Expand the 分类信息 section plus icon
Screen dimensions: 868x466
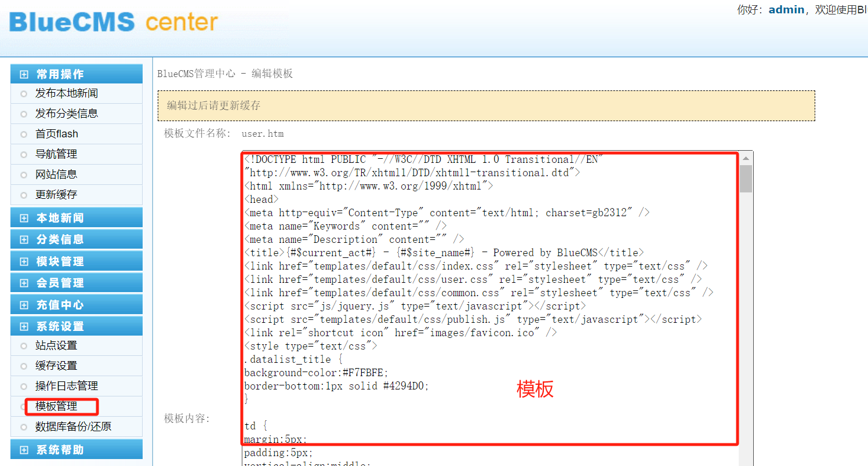[24, 239]
